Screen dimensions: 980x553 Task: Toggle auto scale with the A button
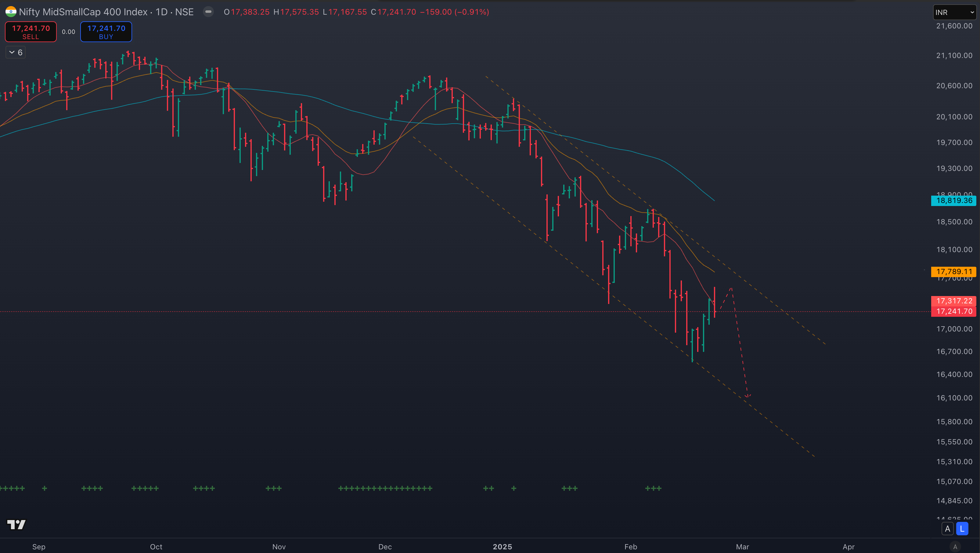click(947, 529)
